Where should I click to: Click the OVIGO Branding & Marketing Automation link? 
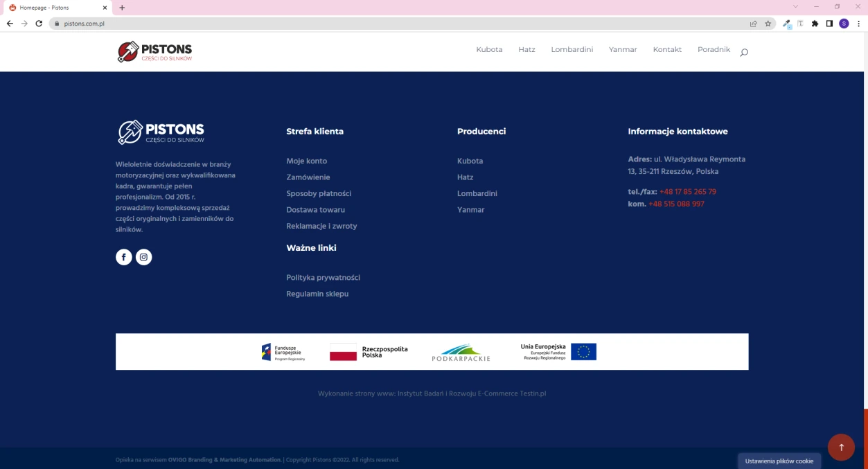(224, 460)
